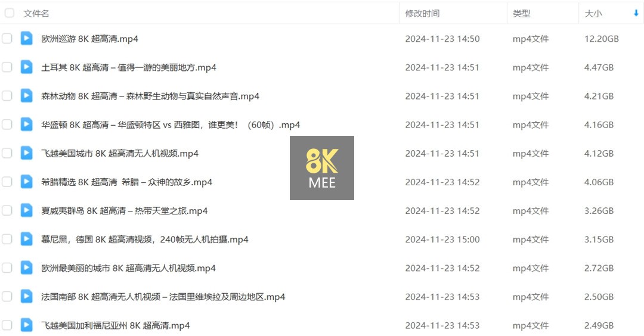This screenshot has width=644, height=336.
Task: Open 法国南部 8K – 法国里维埃拉及周边地区.mp4
Action: coord(163,297)
